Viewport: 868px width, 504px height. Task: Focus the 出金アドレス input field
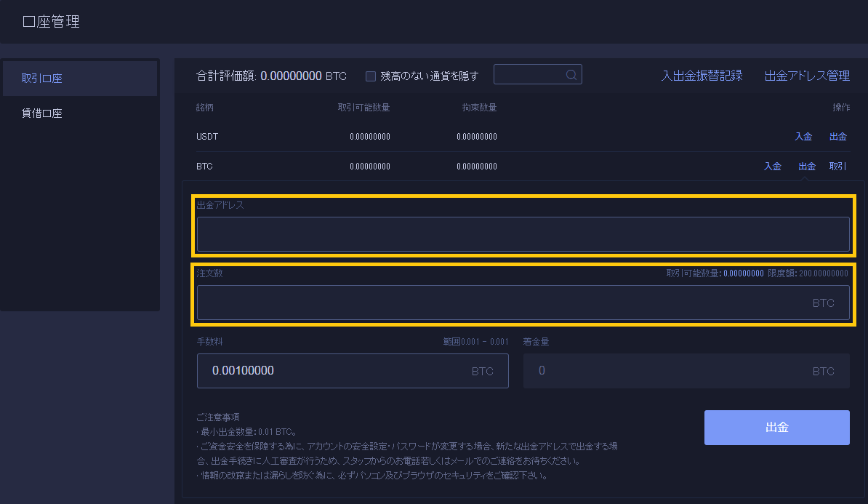[x=523, y=234]
